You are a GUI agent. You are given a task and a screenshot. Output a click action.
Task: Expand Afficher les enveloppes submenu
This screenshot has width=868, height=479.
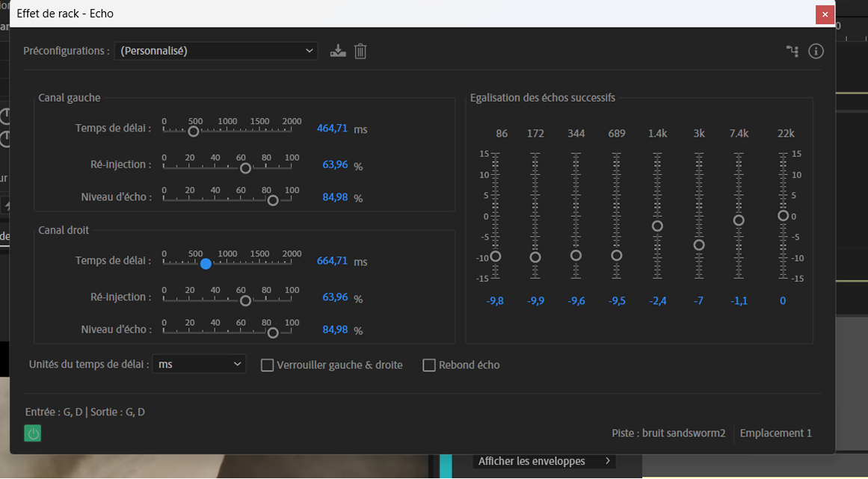coord(545,461)
